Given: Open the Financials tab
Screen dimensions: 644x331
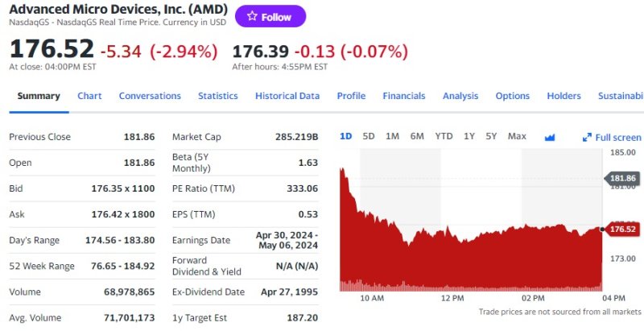Looking at the screenshot, I should [x=404, y=96].
